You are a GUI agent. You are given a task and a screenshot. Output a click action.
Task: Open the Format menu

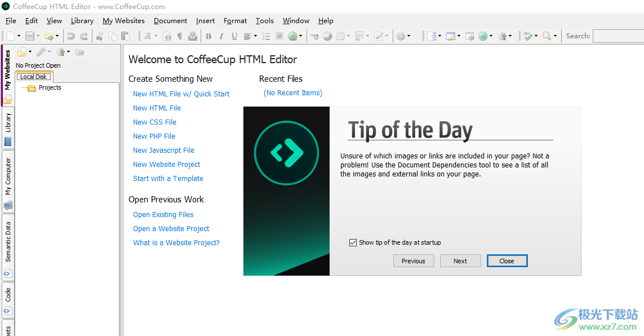(x=235, y=20)
